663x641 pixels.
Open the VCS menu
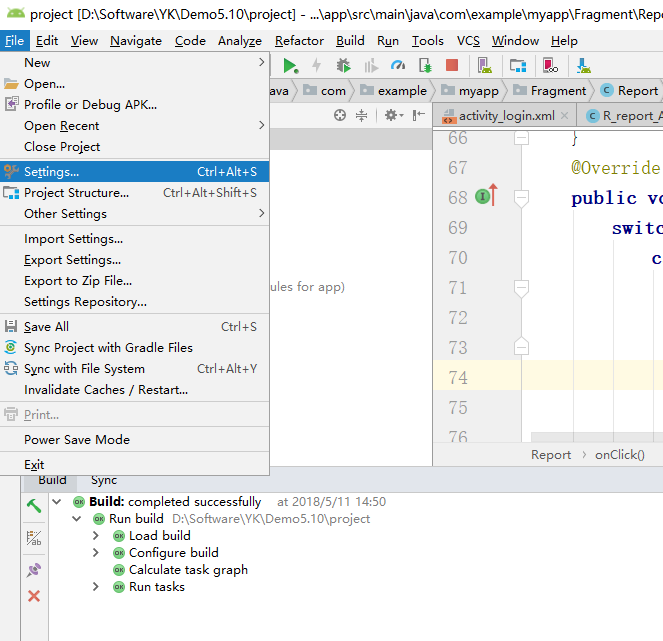click(468, 41)
